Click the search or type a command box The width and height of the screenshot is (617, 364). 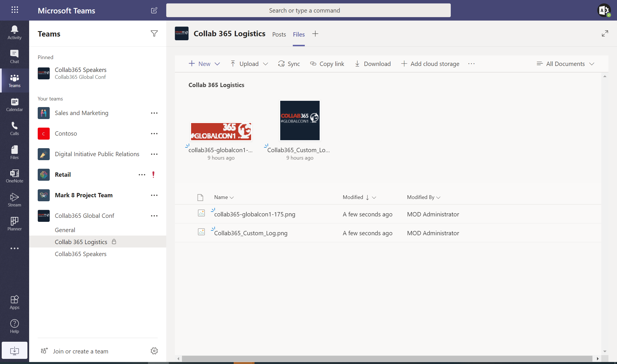(308, 10)
